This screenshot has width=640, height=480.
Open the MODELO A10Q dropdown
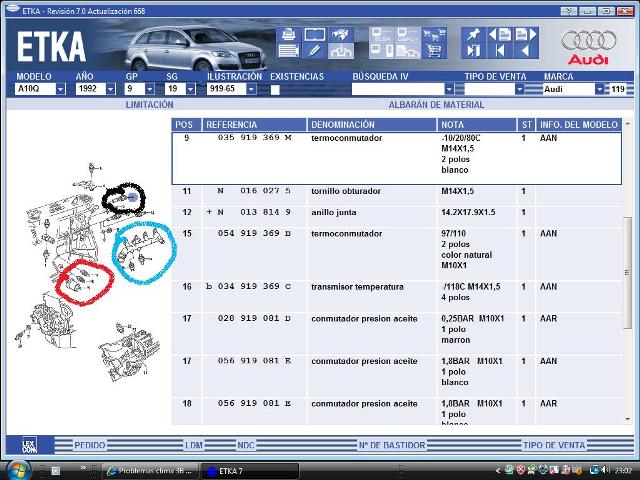(x=60, y=89)
